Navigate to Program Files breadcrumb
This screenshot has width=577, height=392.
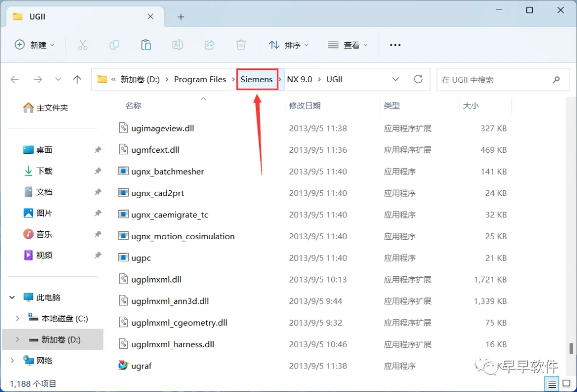(x=200, y=80)
